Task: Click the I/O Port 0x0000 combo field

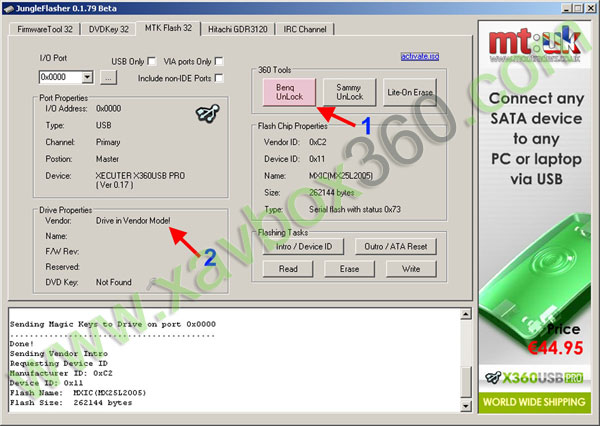Action: [66, 77]
